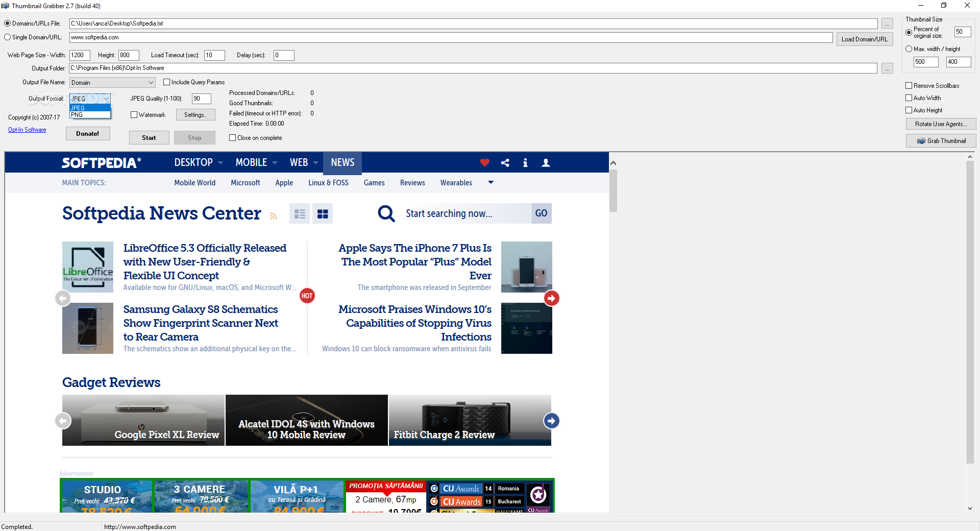
Task: Open Mobile World topic
Action: (x=194, y=183)
